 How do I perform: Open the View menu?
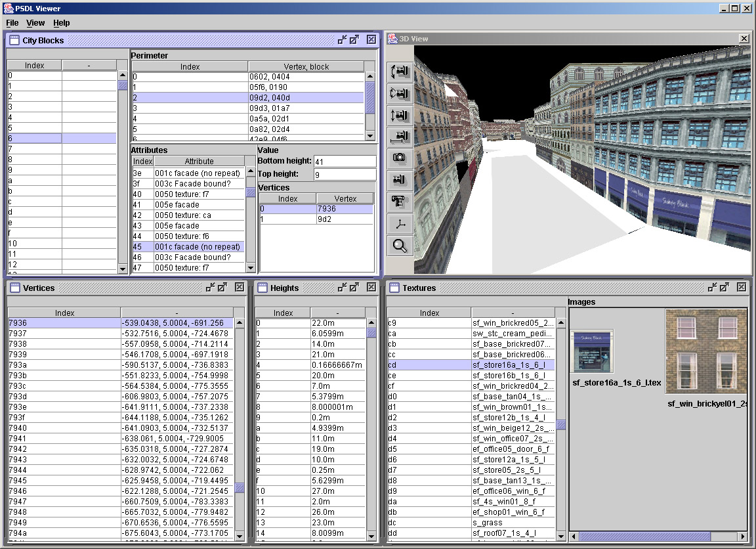[35, 23]
